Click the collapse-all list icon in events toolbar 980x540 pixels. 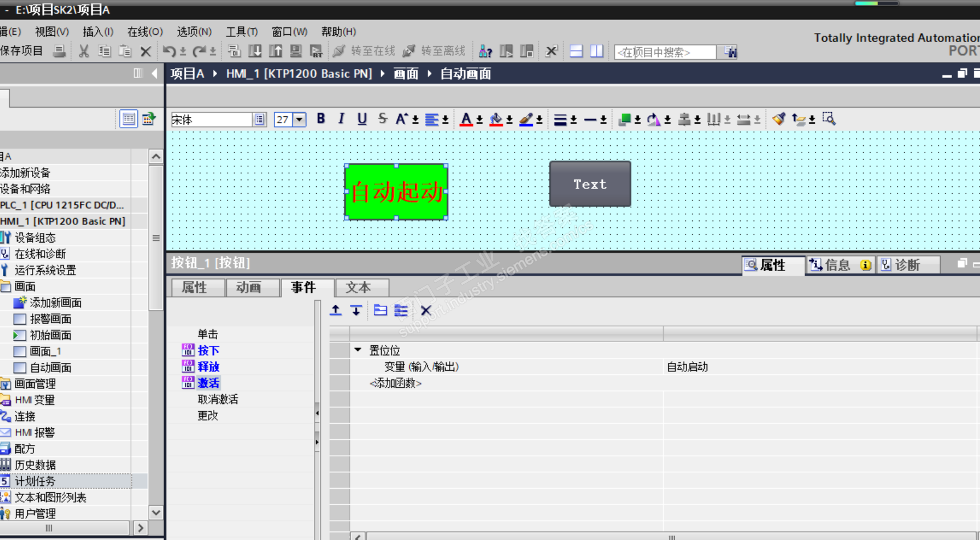point(401,310)
